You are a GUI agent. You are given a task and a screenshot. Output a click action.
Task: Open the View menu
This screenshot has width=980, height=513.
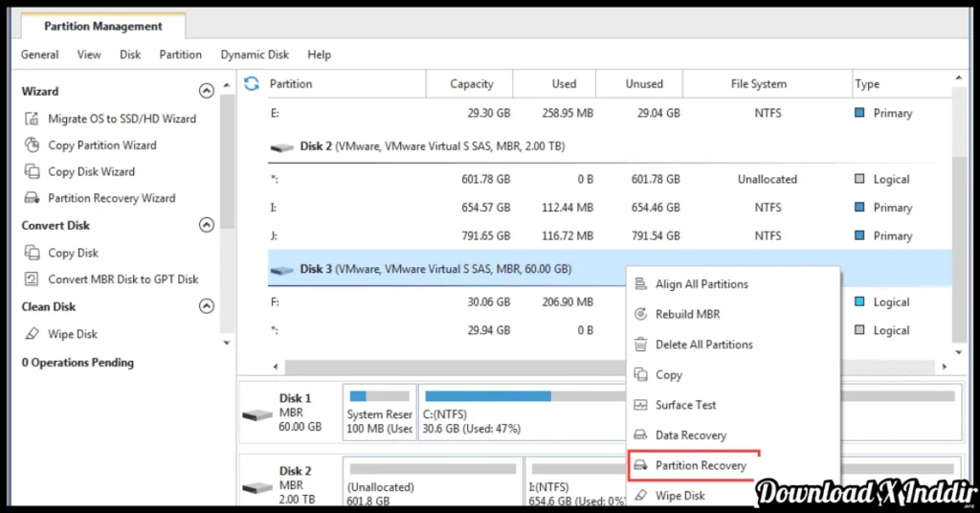point(89,55)
